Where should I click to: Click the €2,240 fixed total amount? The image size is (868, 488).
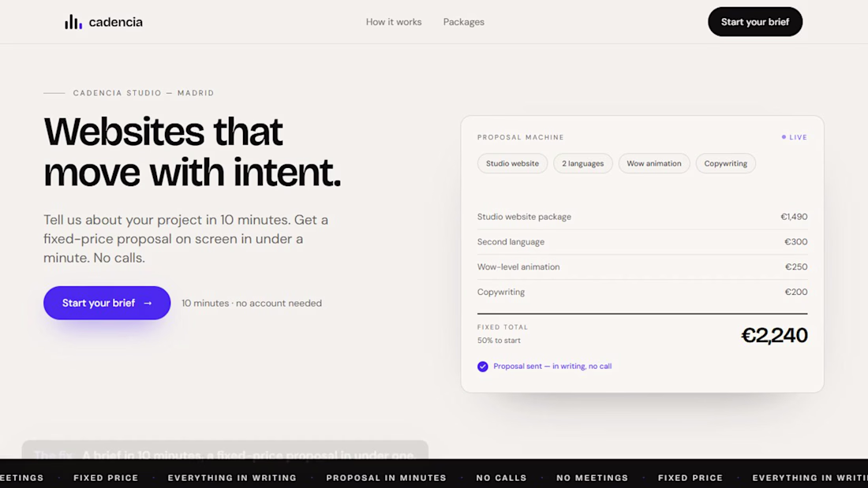[x=774, y=335]
